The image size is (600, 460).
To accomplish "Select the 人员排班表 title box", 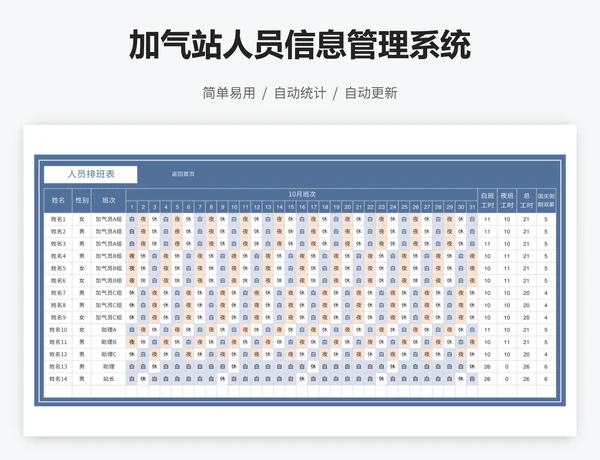I will [x=91, y=174].
